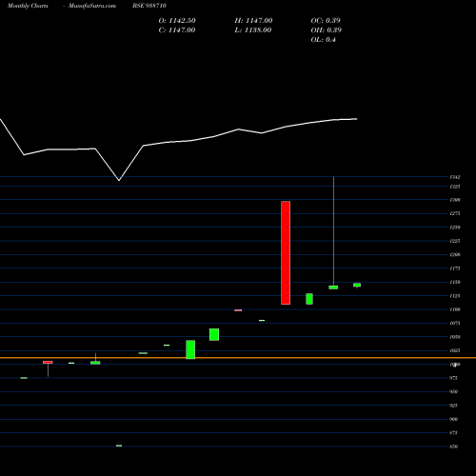Click the small red candle near 1000
476x476 pixels.
(48, 363)
